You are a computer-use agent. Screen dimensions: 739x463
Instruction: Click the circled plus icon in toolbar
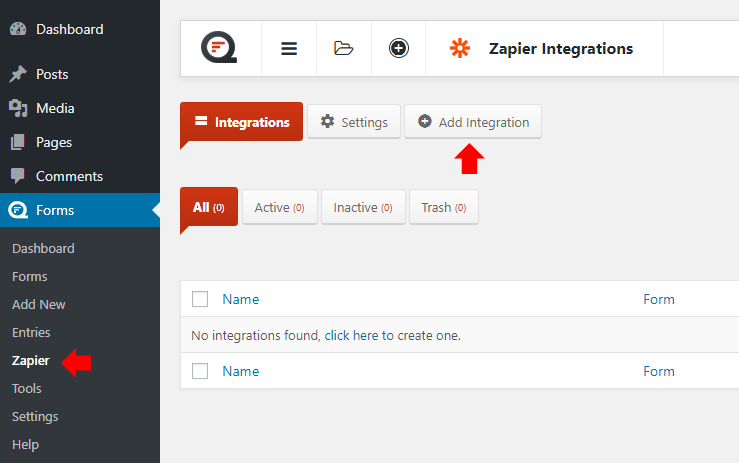399,48
